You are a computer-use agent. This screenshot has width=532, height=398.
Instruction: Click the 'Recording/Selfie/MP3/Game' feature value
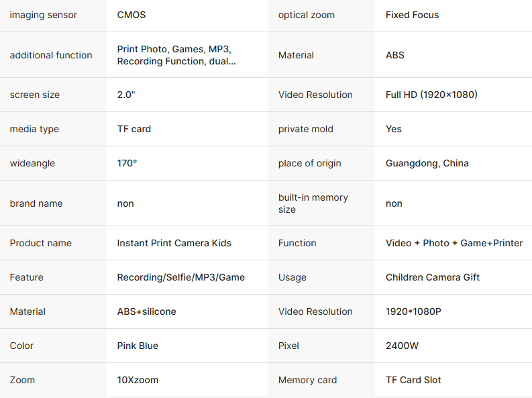(x=181, y=277)
